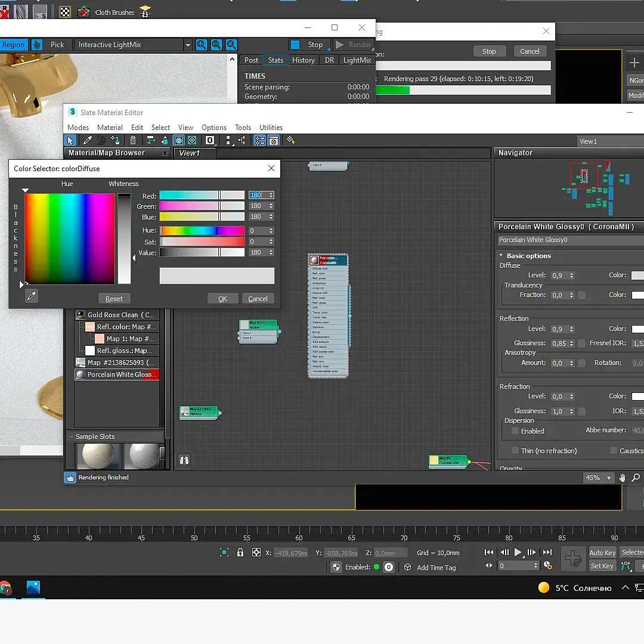The height and width of the screenshot is (644, 644).
Task: Click the zoom magnifier tool in Slate
Action: pos(636,478)
